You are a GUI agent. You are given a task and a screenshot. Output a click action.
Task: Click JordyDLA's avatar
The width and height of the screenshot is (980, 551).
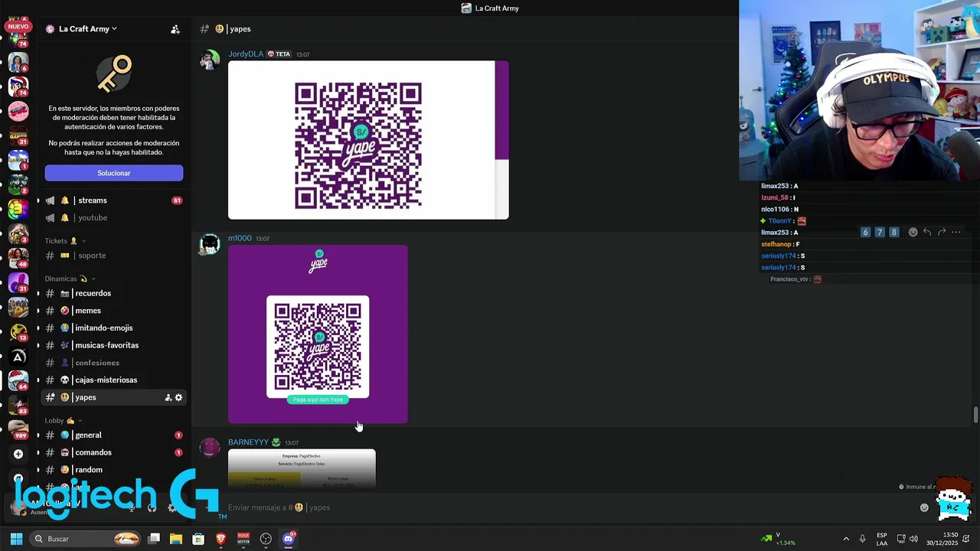(x=209, y=60)
